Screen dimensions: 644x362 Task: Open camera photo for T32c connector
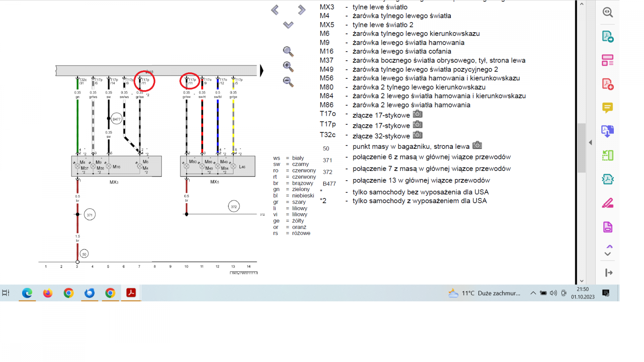coord(418,135)
